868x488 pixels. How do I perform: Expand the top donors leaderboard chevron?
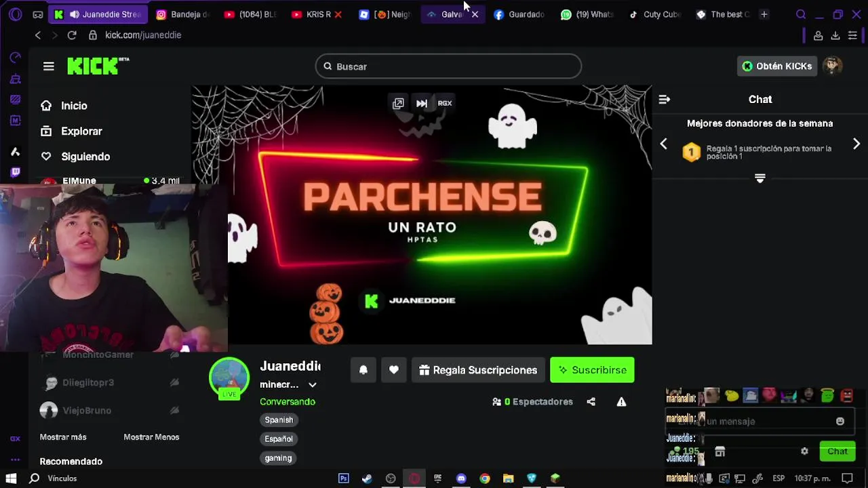[760, 178]
